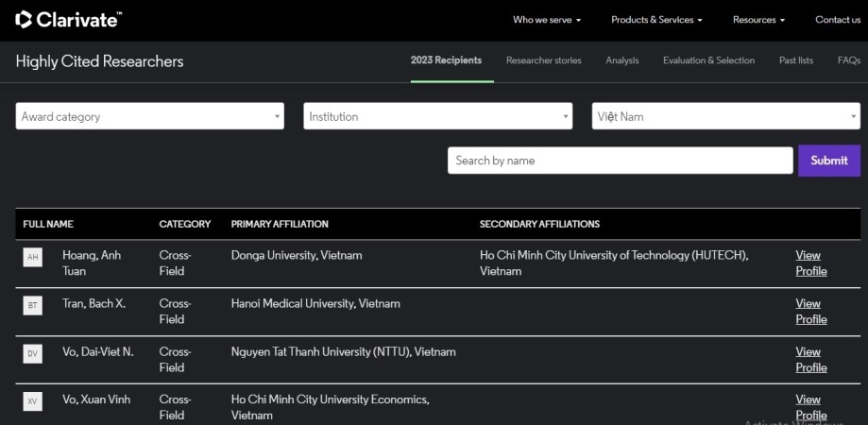The image size is (868, 425).
Task: Select the name Hoang, Anh Tuan
Action: coord(92,263)
